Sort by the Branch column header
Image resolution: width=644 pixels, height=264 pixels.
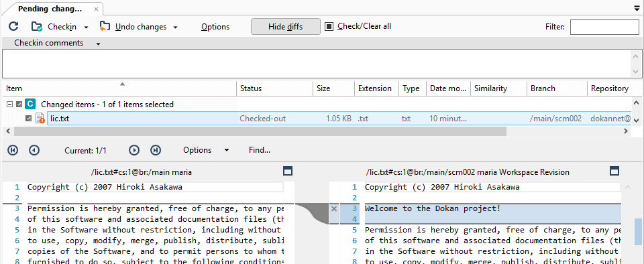(x=557, y=88)
